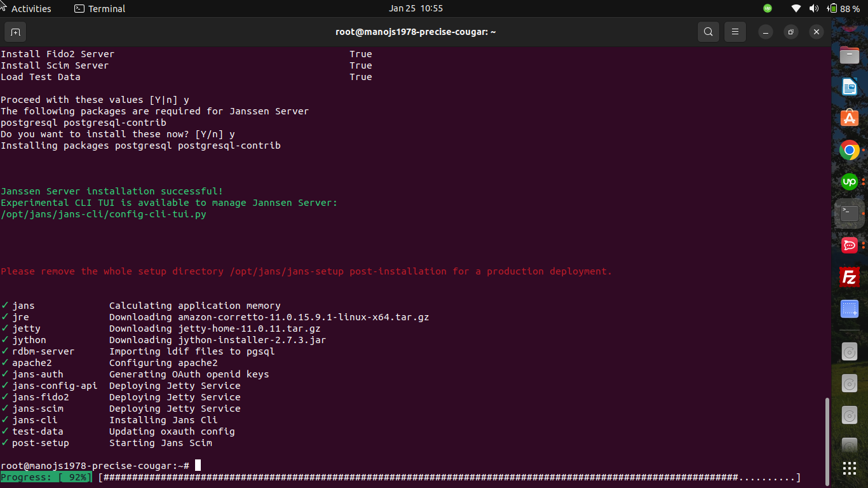Launch a Terminal from the dock
The height and width of the screenshot is (488, 868).
(850, 213)
